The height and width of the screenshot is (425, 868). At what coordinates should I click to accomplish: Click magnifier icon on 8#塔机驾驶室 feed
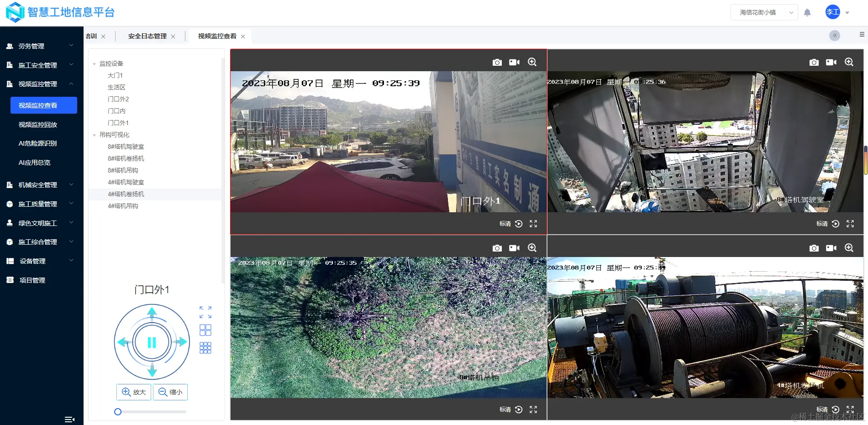coord(849,62)
